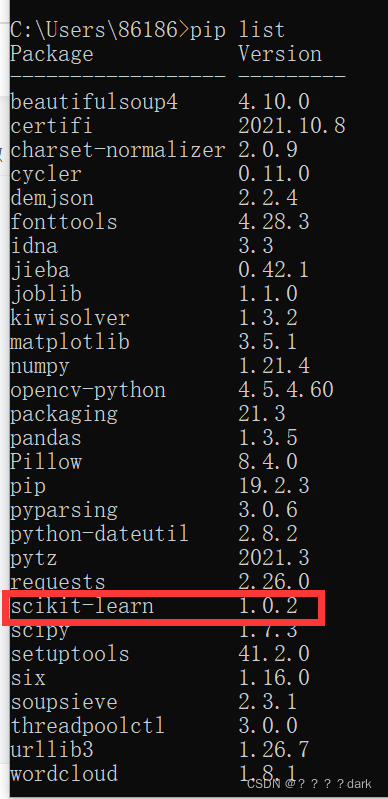The image size is (388, 799).
Task: Click pandas version 1.3.5
Action: click(268, 438)
